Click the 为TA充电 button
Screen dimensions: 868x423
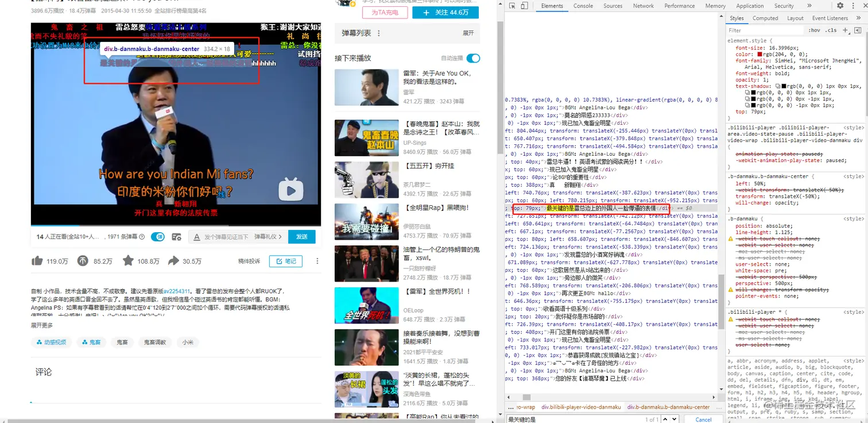[385, 13]
